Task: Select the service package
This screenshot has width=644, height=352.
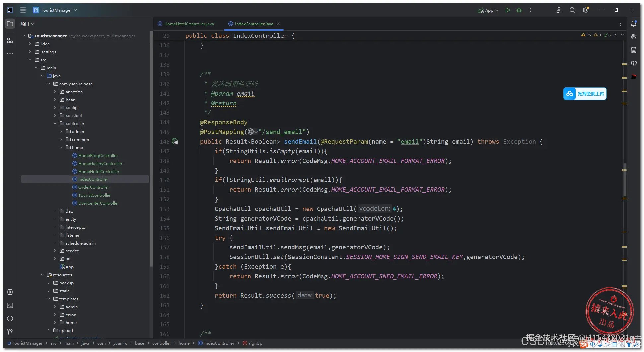Action: (69, 251)
